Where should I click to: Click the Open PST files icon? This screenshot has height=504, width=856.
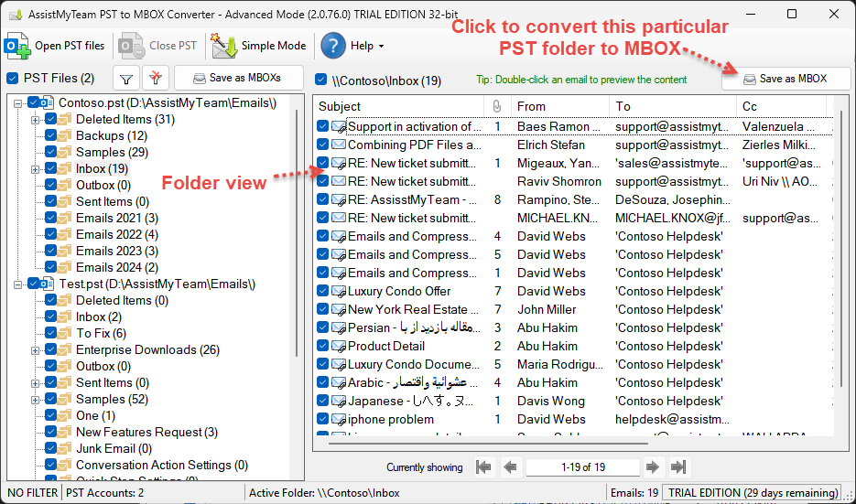(16, 46)
